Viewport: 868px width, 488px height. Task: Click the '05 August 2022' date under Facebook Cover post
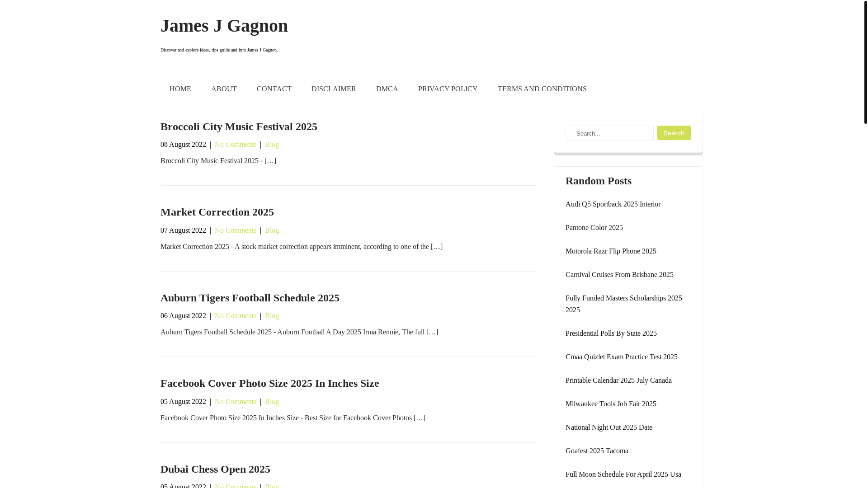pos(183,402)
